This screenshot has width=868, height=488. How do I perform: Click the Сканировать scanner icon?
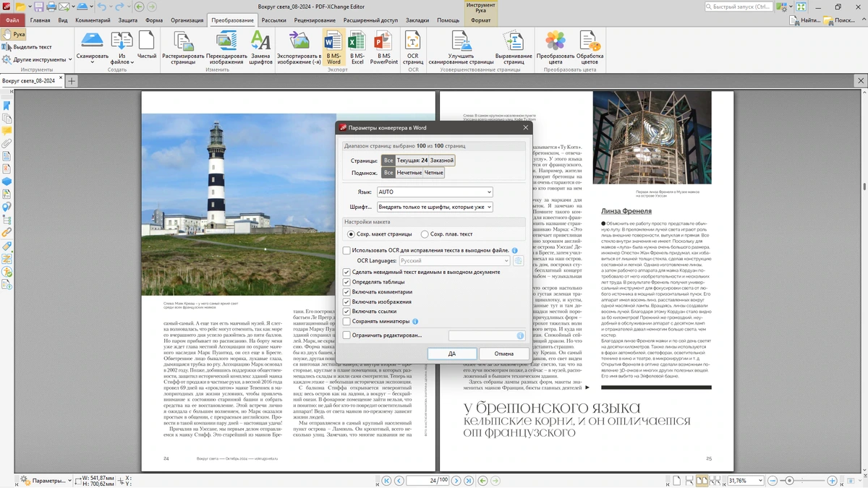pos(93,40)
